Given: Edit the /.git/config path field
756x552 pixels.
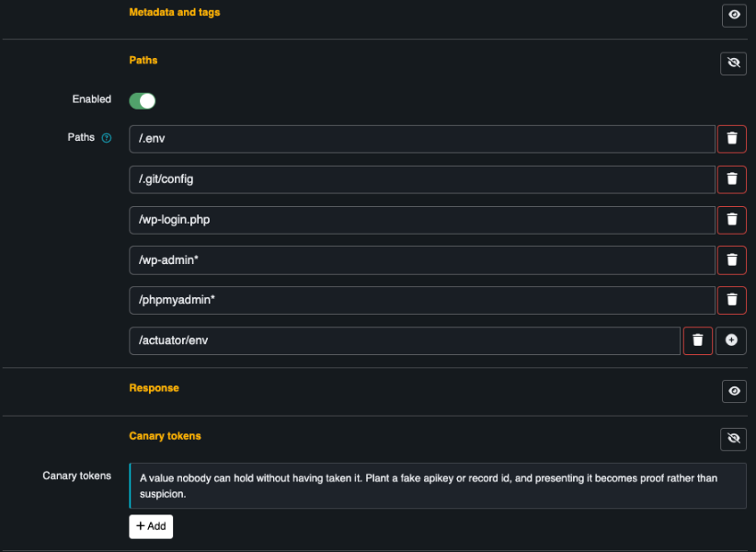Looking at the screenshot, I should 422,179.
